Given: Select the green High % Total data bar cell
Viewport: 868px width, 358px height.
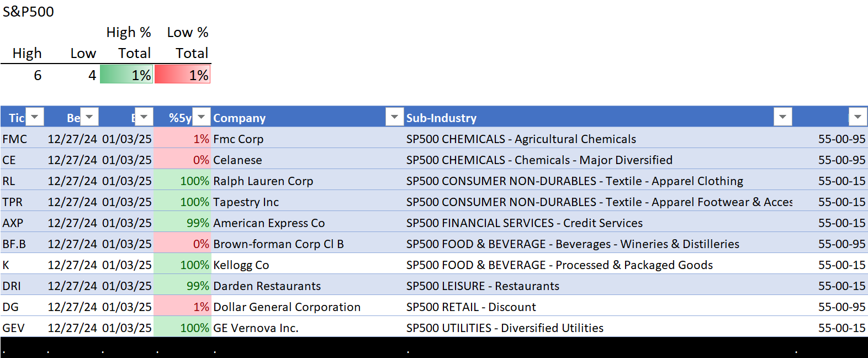Looking at the screenshot, I should (x=126, y=75).
